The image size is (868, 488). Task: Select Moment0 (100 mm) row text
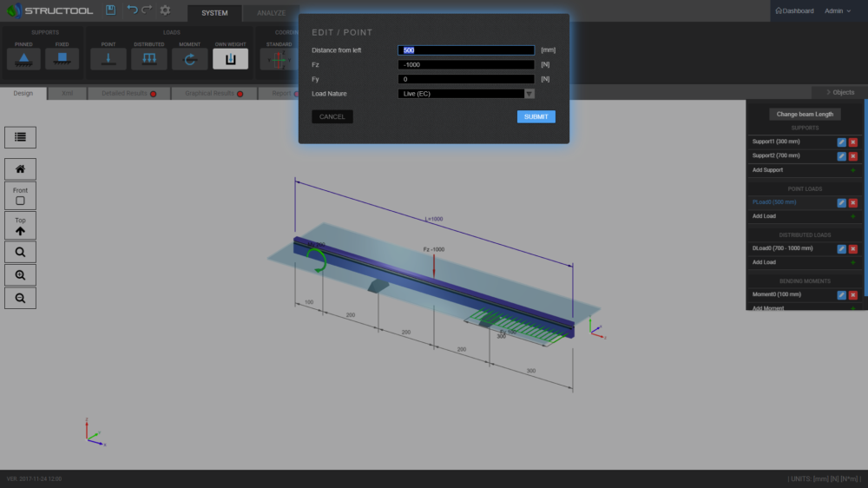click(x=776, y=294)
